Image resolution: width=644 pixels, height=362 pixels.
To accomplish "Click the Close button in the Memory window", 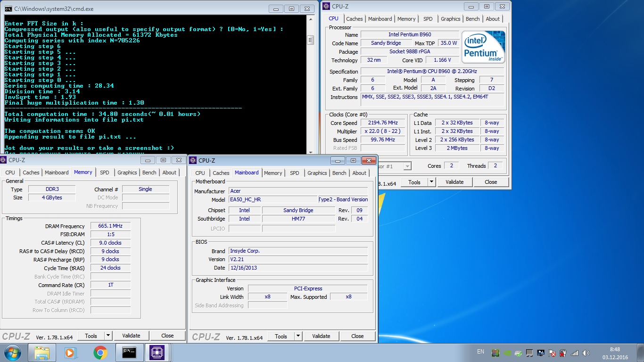I will [x=167, y=336].
